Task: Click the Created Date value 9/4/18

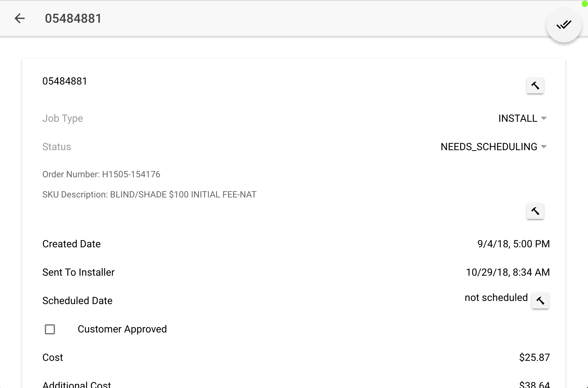Action: click(513, 244)
